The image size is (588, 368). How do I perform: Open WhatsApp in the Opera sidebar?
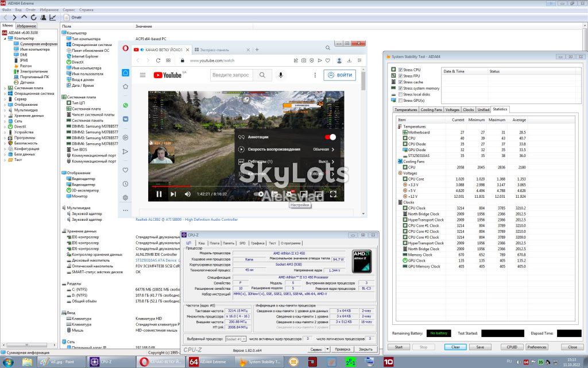coord(126,106)
